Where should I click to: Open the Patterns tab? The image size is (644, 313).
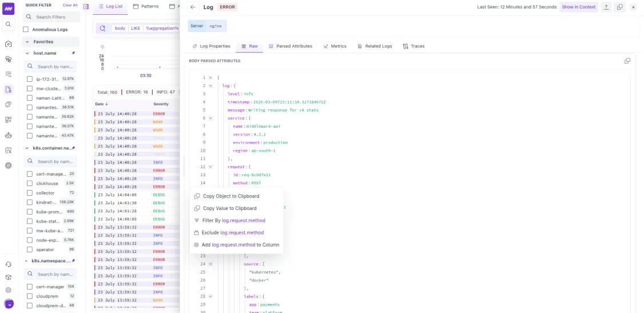click(x=146, y=6)
